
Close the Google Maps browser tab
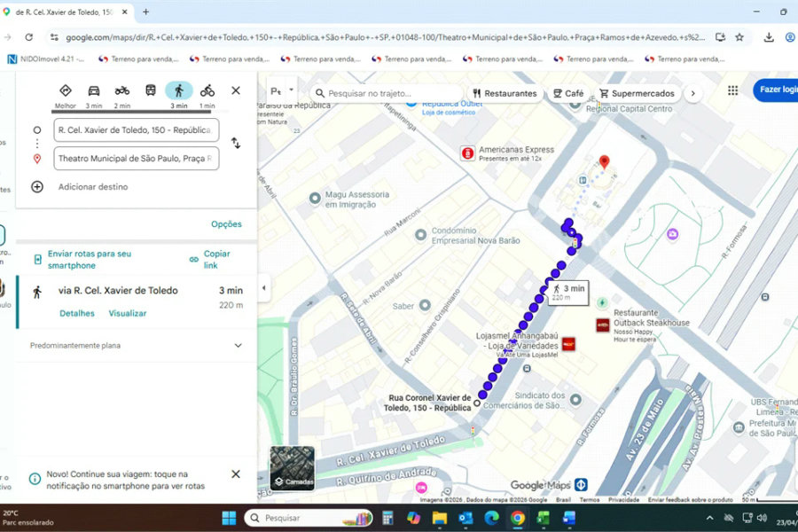[125, 12]
